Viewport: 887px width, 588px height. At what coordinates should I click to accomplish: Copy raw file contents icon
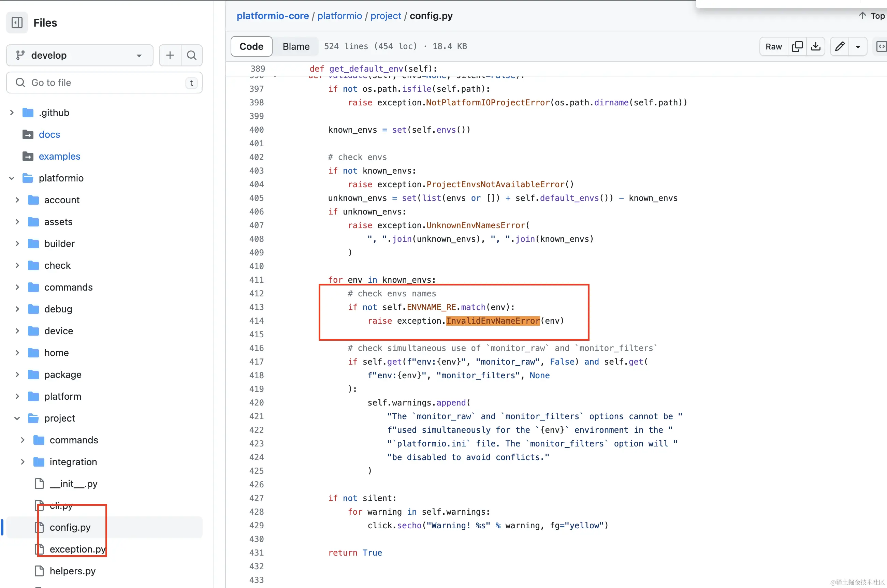coord(797,46)
